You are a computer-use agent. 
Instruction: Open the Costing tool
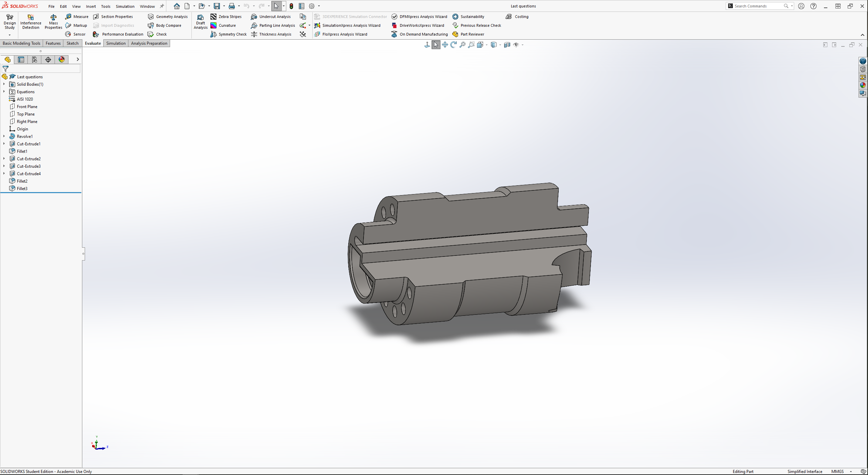[x=517, y=17]
